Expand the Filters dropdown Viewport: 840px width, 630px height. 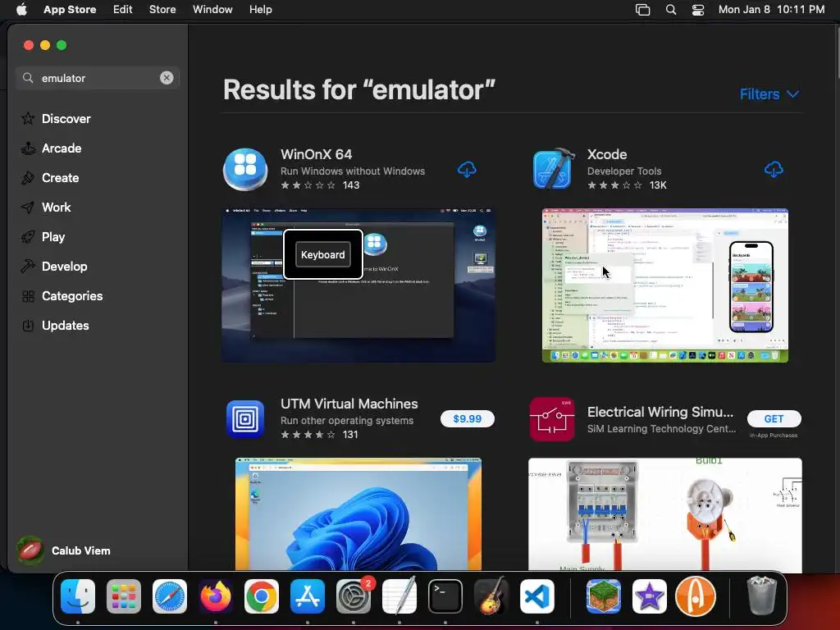coord(769,94)
